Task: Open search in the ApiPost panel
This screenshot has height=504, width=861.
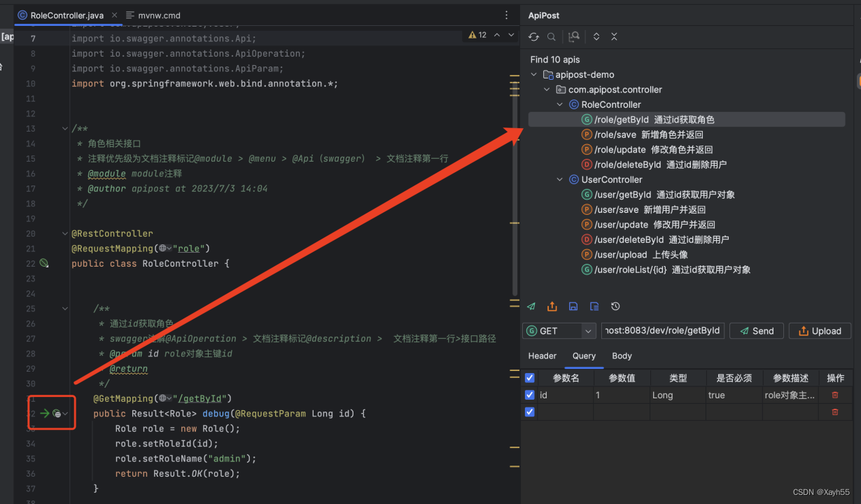Action: click(x=550, y=36)
